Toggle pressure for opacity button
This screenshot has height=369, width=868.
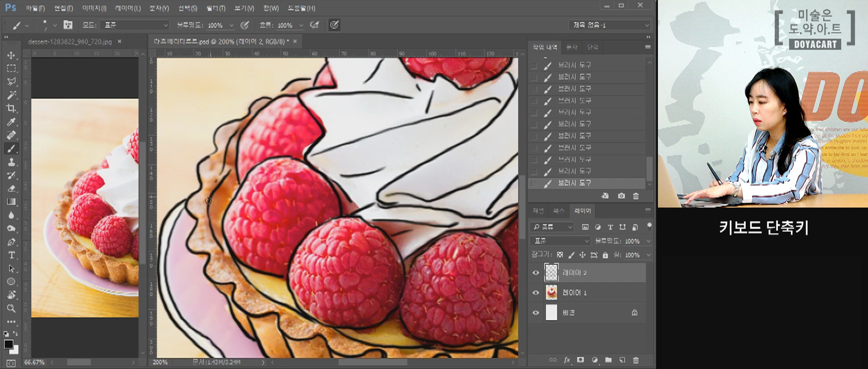pyautogui.click(x=245, y=25)
